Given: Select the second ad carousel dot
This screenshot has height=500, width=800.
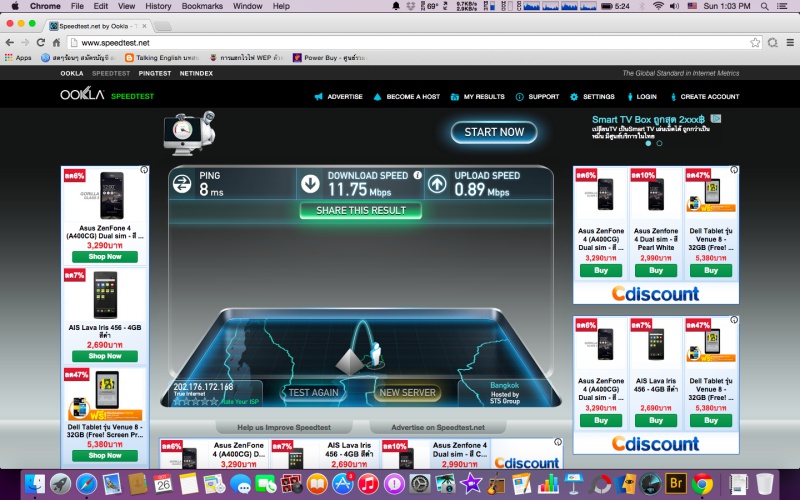Looking at the screenshot, I should coord(659,143).
